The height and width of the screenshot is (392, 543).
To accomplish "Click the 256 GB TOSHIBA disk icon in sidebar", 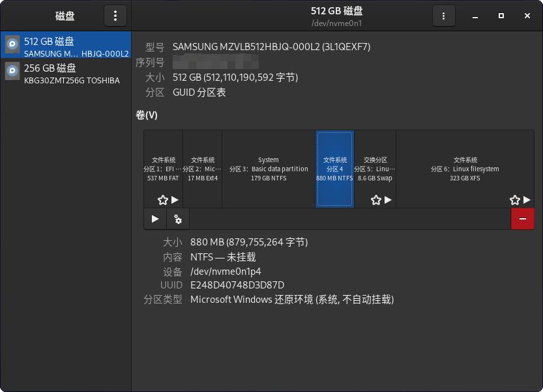I will 12,71.
